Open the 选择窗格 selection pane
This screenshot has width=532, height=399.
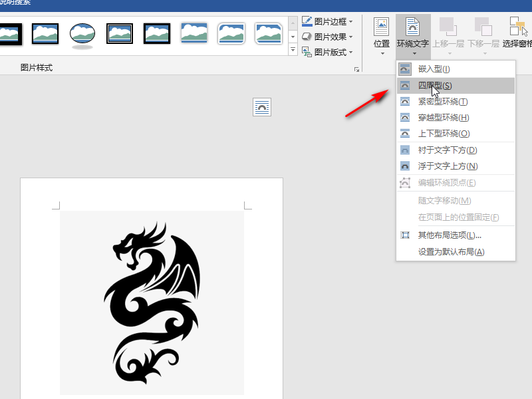[517, 33]
